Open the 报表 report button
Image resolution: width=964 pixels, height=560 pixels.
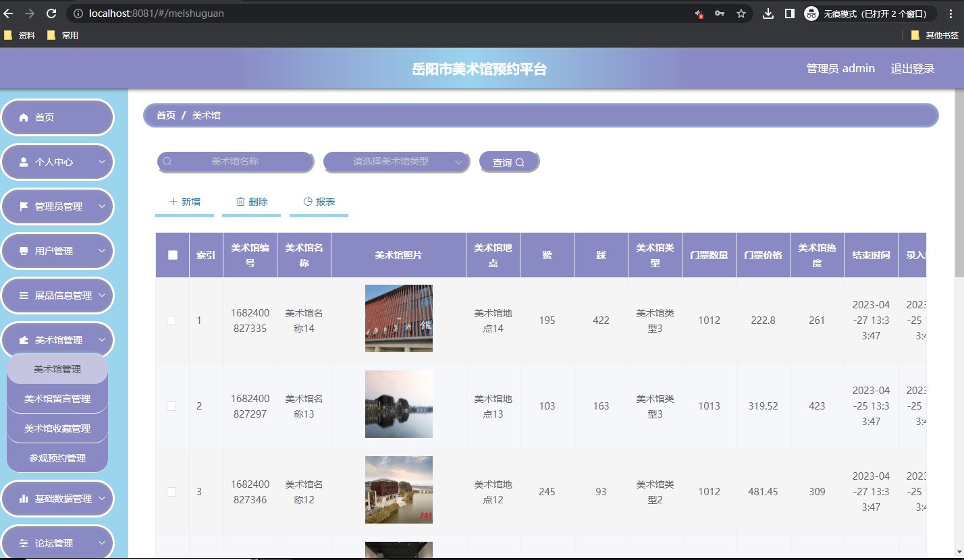319,202
